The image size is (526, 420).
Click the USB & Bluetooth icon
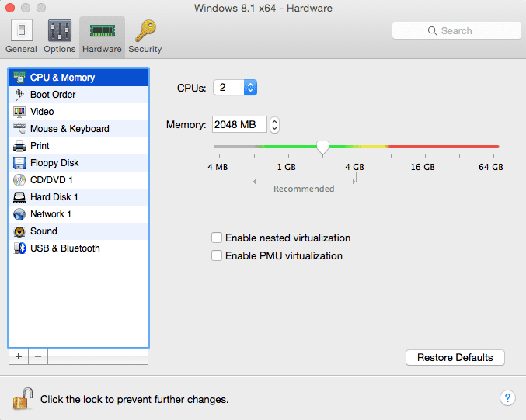(19, 248)
